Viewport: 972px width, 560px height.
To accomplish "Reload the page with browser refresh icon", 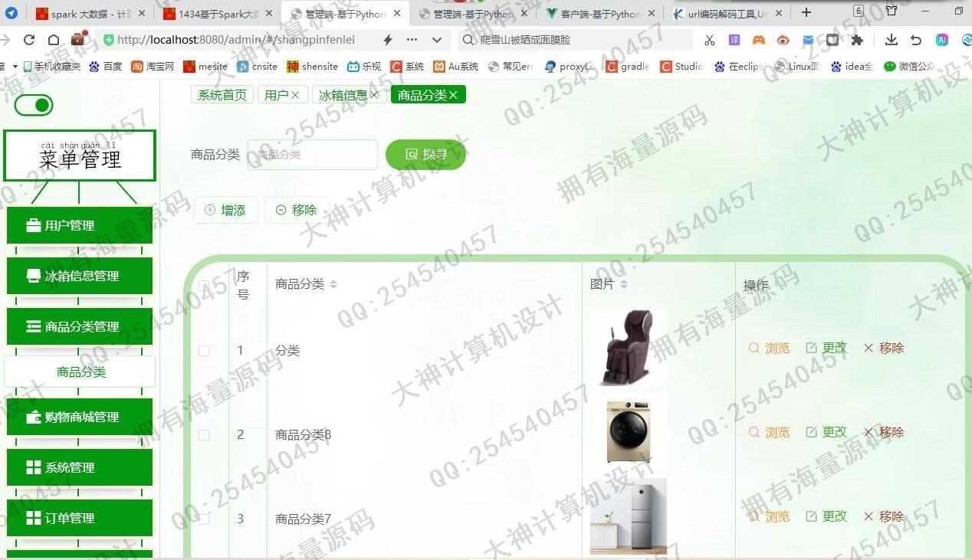I will (29, 40).
